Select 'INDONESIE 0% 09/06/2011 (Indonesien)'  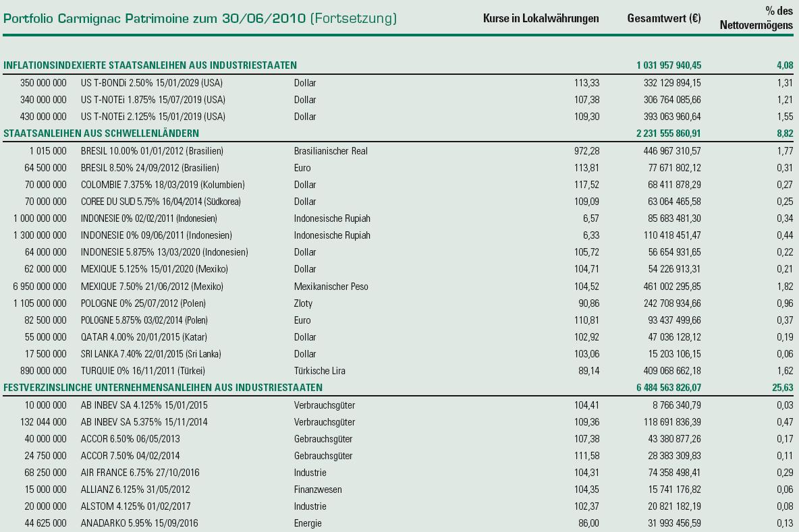pyautogui.click(x=157, y=235)
